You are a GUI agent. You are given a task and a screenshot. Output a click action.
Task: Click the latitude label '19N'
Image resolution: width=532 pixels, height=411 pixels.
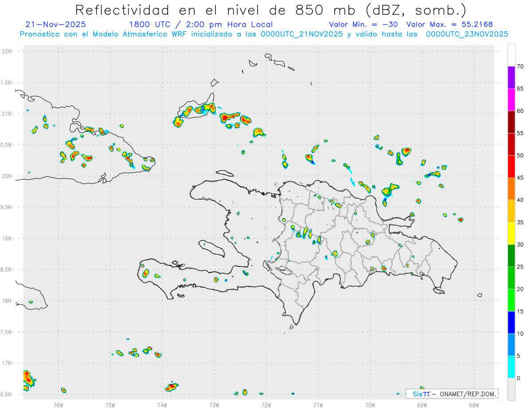(x=7, y=239)
